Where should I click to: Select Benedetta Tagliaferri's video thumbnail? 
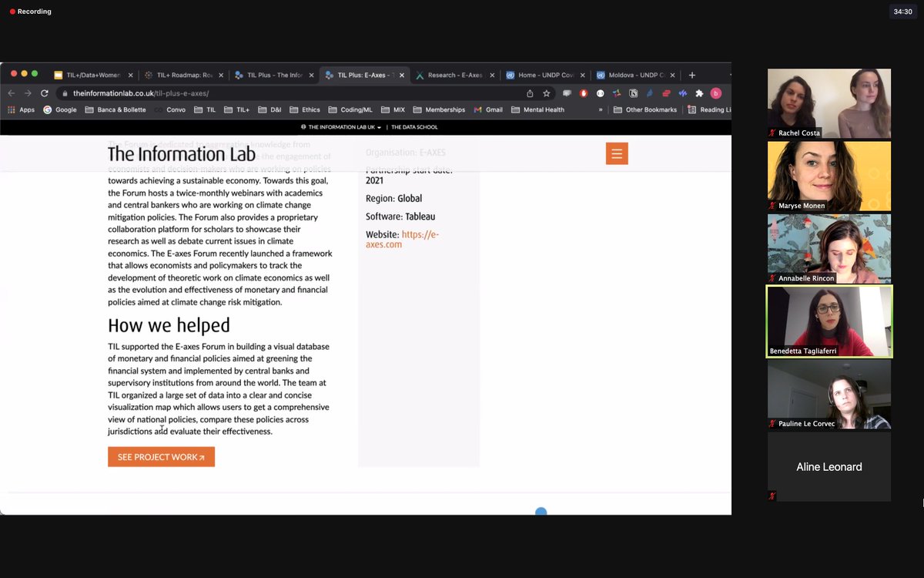point(829,321)
